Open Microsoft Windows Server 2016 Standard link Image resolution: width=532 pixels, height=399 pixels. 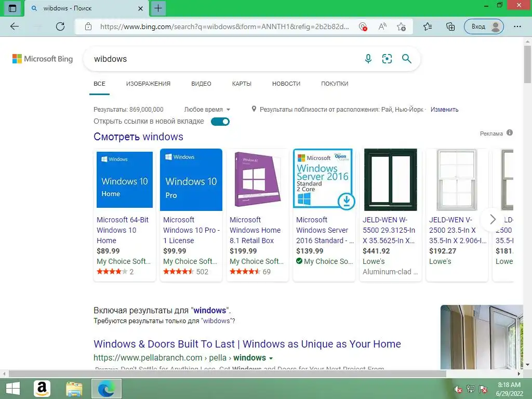(325, 230)
